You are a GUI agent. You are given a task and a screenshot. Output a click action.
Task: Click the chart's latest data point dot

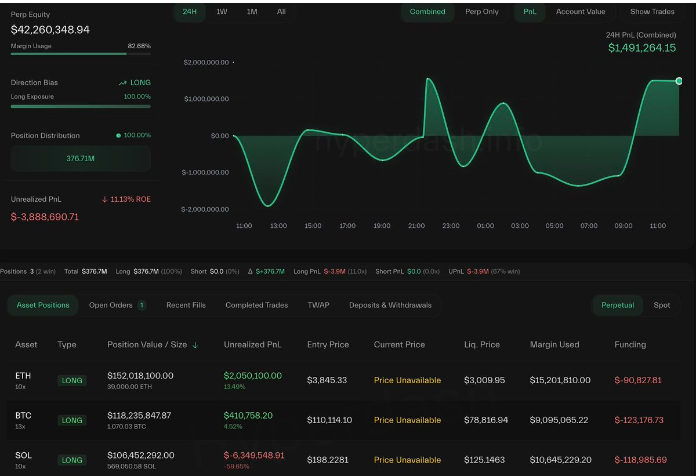click(678, 81)
